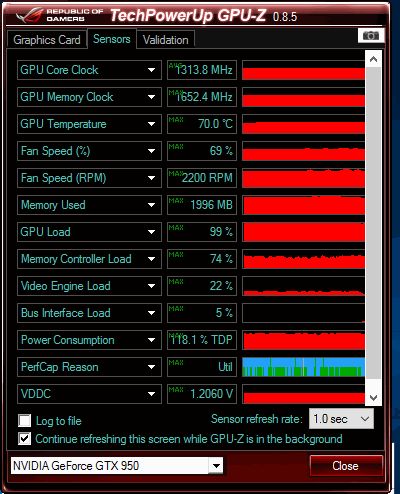Click the GPU Temperature history graph
Screen dimensions: 400x494
click(303, 124)
